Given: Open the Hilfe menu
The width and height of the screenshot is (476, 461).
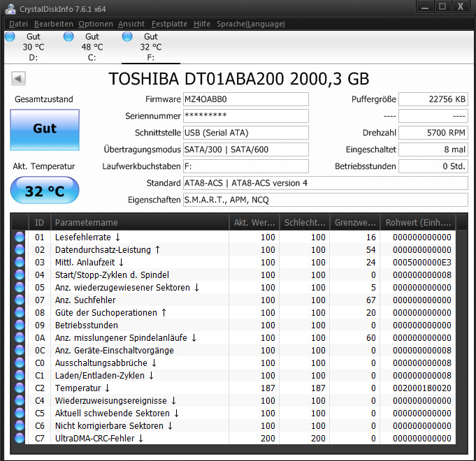Looking at the screenshot, I should [x=201, y=24].
